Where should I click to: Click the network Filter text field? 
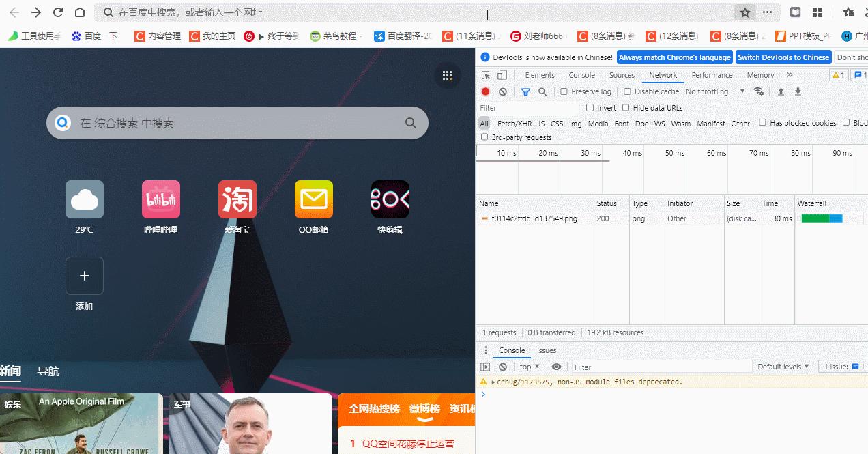529,108
